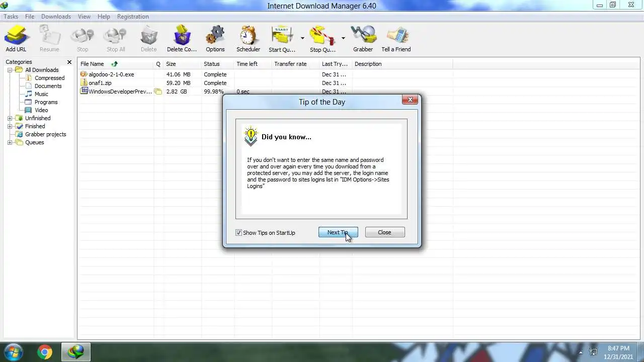Click the Resume toolbar icon
The height and width of the screenshot is (362, 644).
(49, 39)
